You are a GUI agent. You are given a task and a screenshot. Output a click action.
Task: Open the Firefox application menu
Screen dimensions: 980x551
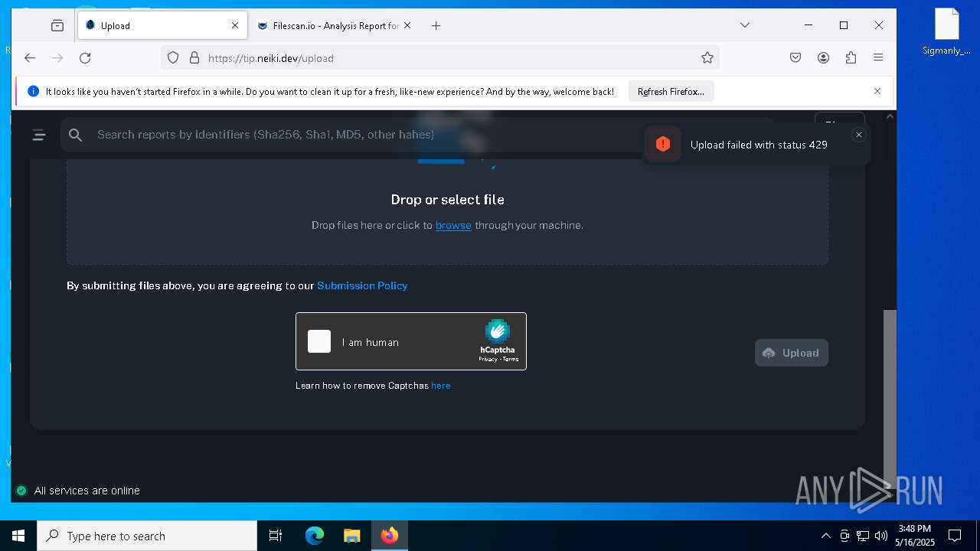[878, 57]
